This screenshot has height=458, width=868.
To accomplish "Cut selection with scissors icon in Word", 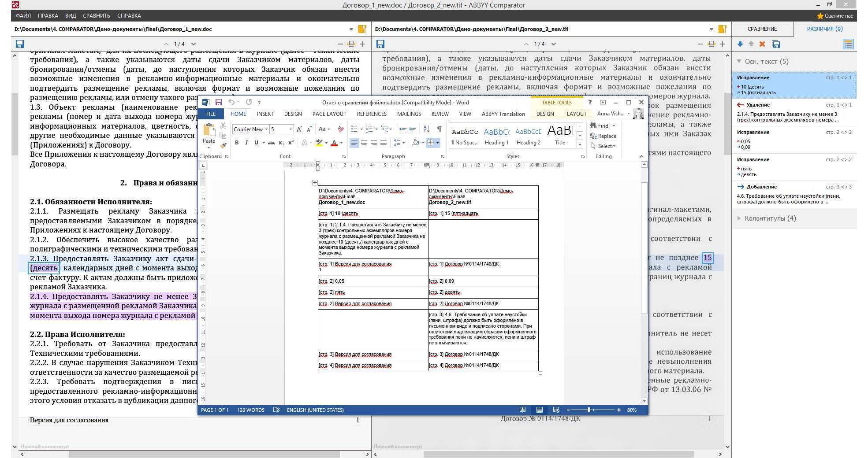I will tap(223, 126).
